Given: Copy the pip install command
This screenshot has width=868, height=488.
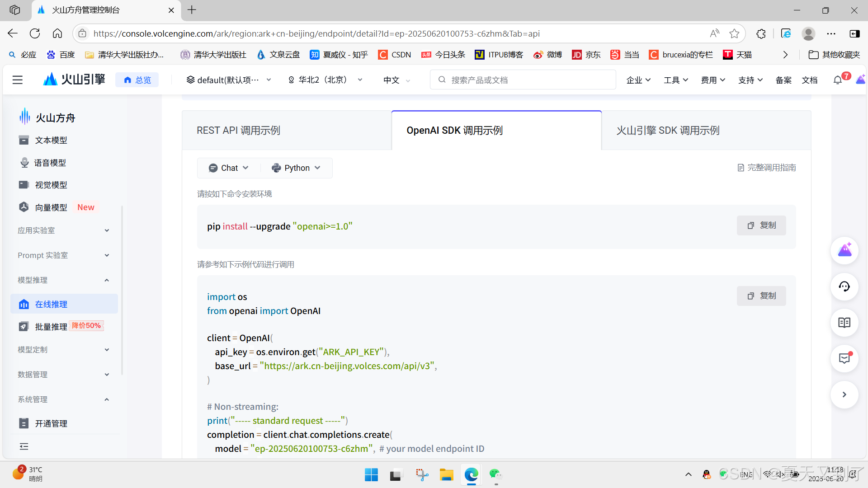Looking at the screenshot, I should tap(761, 225).
